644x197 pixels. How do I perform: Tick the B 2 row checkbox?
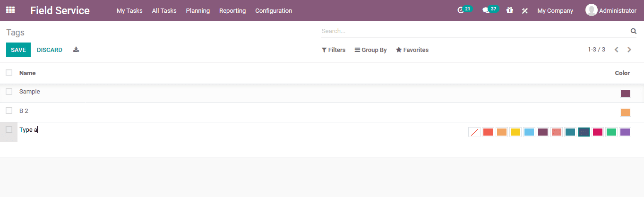coord(9,111)
